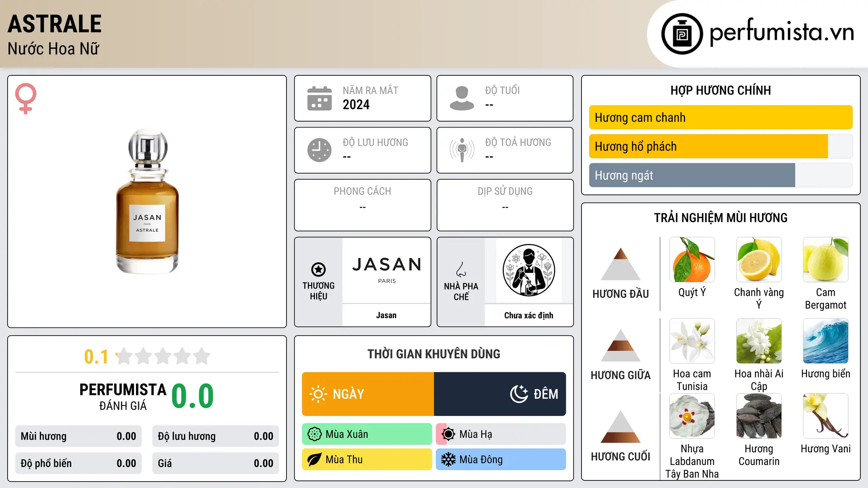This screenshot has width=868, height=488.
Task: Click the perfumer illustration icon
Action: pos(529,270)
